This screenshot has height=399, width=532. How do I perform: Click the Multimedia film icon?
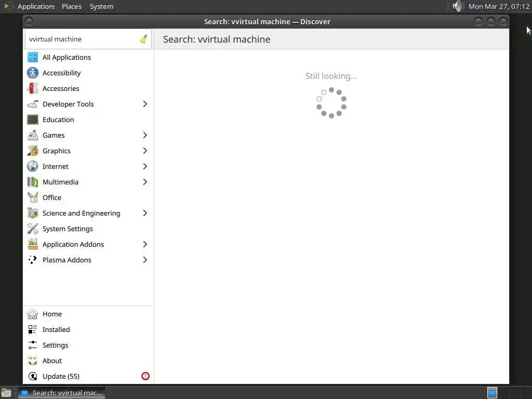33,182
